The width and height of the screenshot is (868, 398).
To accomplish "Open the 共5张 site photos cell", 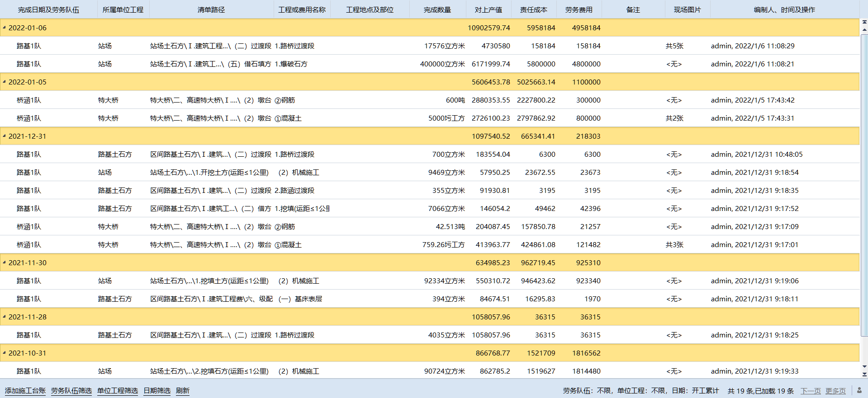I will click(x=674, y=46).
